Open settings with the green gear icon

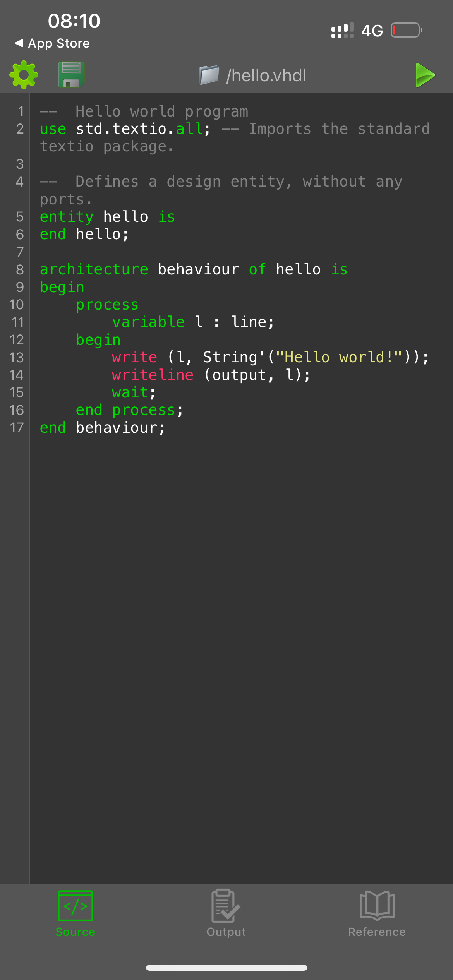24,75
